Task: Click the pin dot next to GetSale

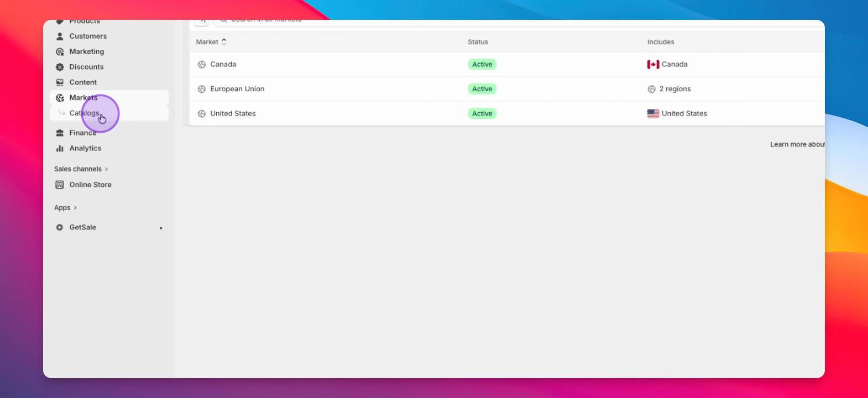Action: (161, 228)
